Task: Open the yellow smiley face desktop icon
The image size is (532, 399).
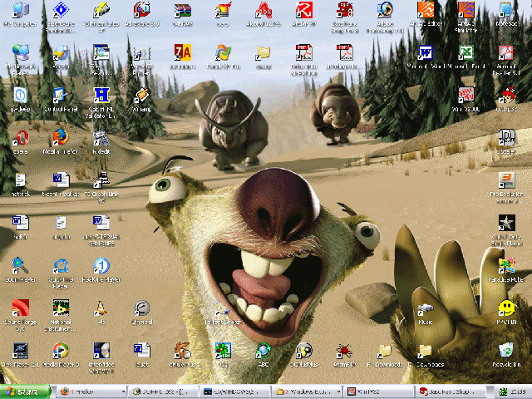Action: [506, 308]
